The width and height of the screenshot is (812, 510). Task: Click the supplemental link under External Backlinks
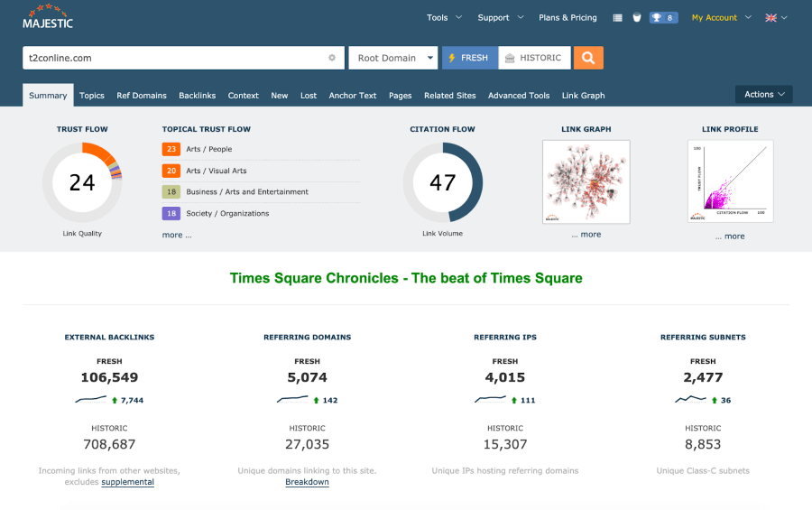(127, 482)
